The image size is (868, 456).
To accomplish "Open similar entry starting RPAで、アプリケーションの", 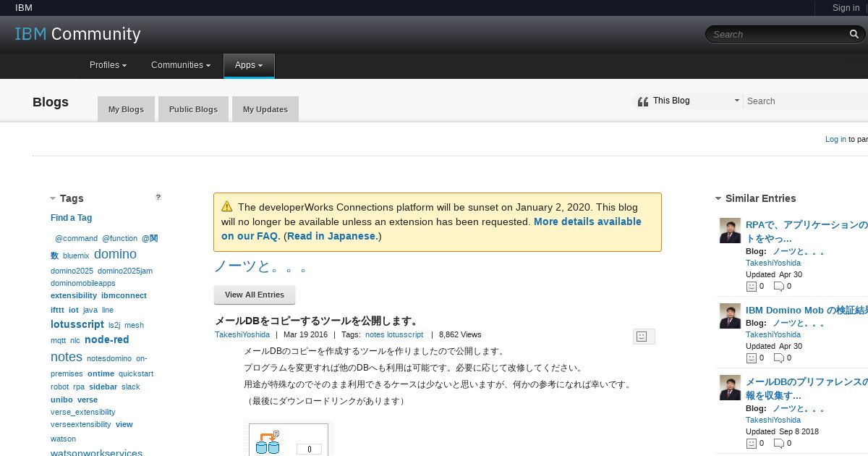I will (x=807, y=232).
